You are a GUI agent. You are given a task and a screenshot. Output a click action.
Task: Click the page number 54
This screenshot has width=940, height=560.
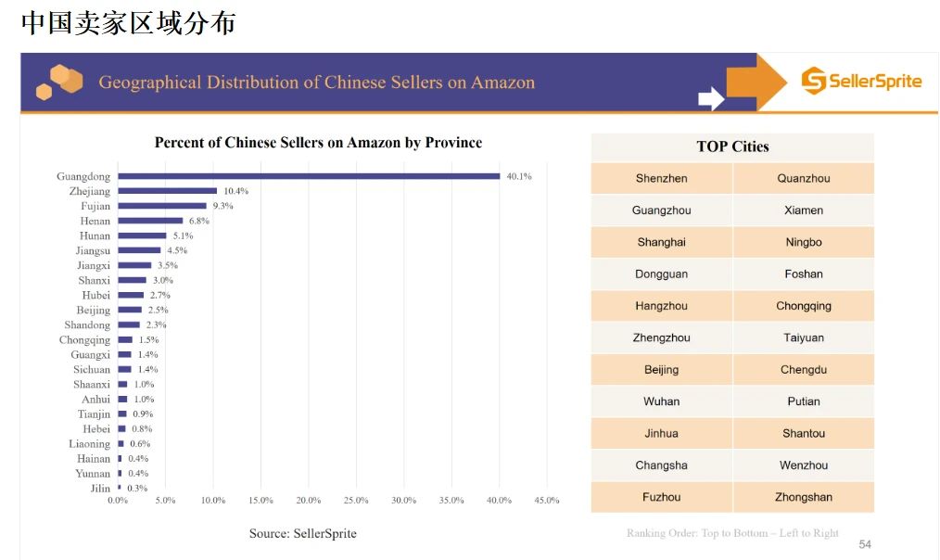[x=865, y=544]
